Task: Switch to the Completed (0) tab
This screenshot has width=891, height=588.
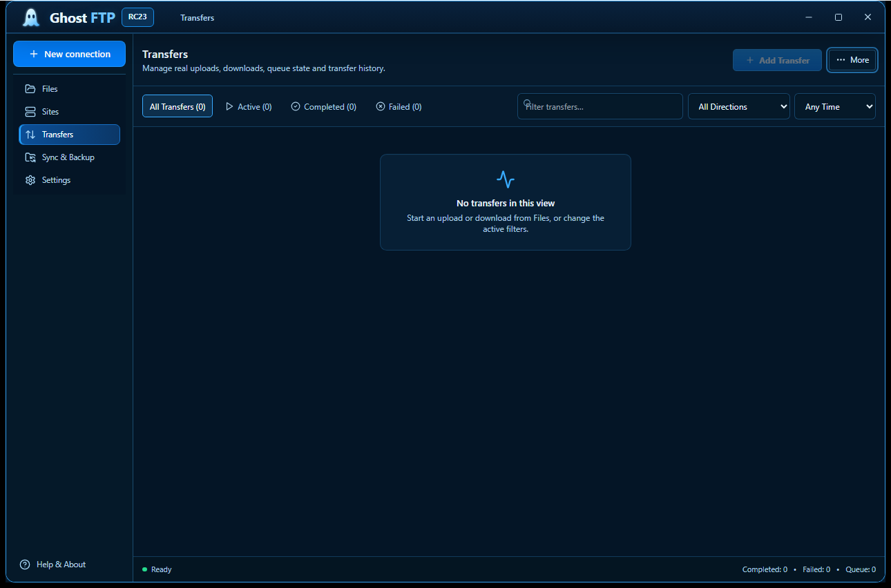Action: (x=324, y=107)
